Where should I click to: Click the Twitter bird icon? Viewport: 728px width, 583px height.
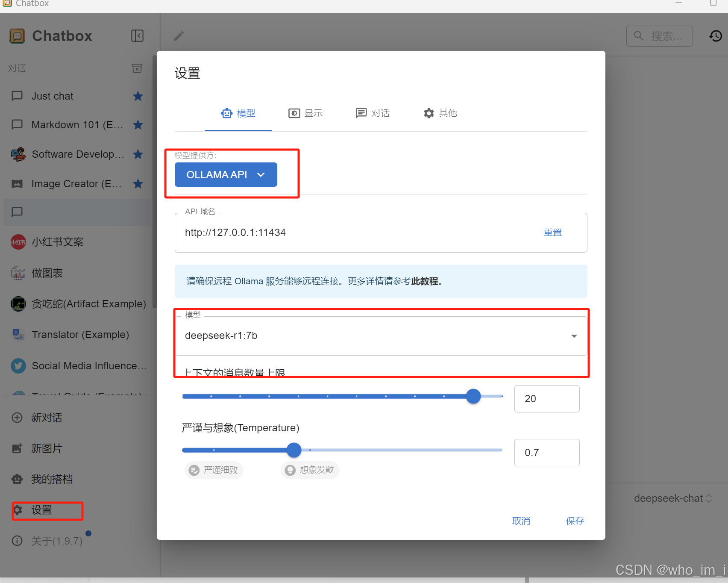(18, 366)
